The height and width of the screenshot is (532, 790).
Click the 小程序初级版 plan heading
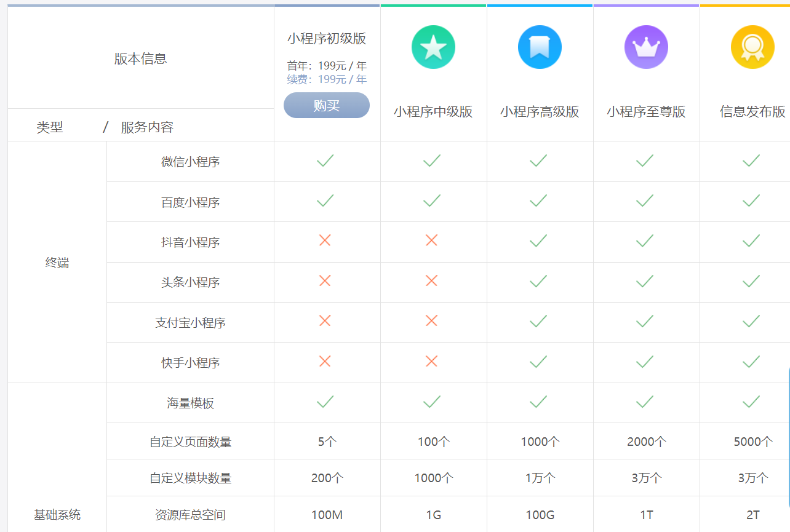pyautogui.click(x=327, y=39)
